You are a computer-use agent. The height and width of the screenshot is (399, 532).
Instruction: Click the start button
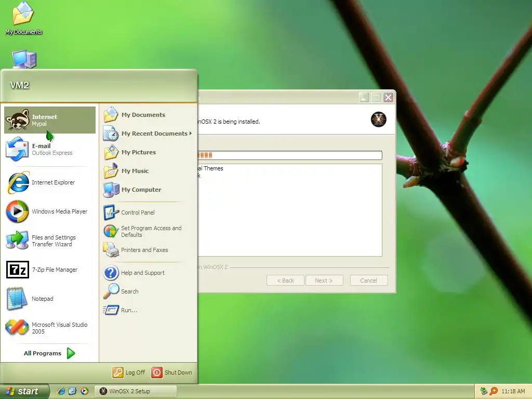click(24, 391)
